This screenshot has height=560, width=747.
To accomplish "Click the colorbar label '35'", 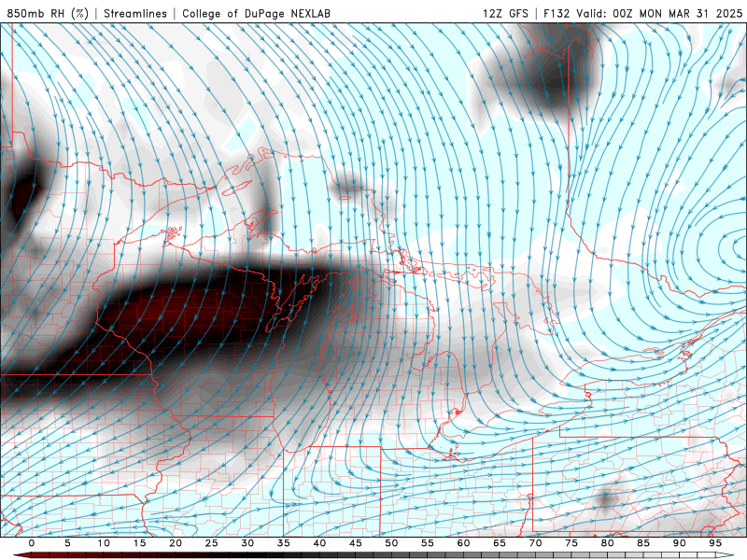I will 284,543.
